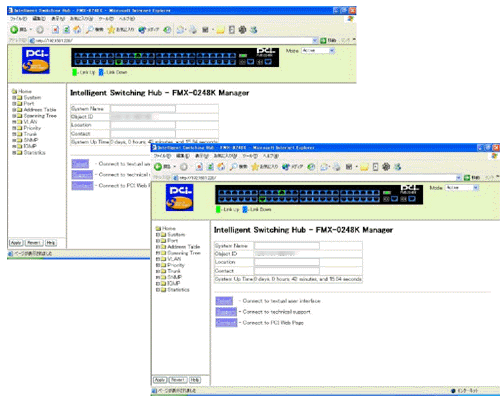500x400 pixels.
Task: Select Trunk in the back window tree
Action: pos(30,134)
